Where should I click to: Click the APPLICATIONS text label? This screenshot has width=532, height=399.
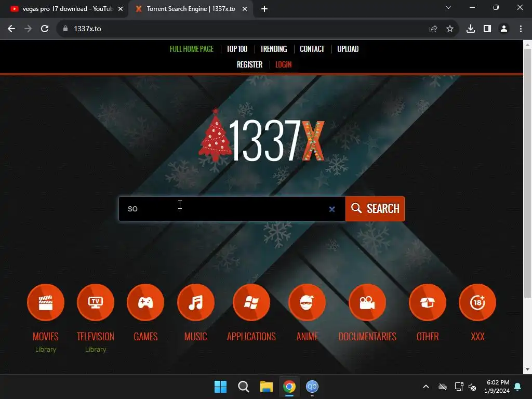click(x=251, y=336)
